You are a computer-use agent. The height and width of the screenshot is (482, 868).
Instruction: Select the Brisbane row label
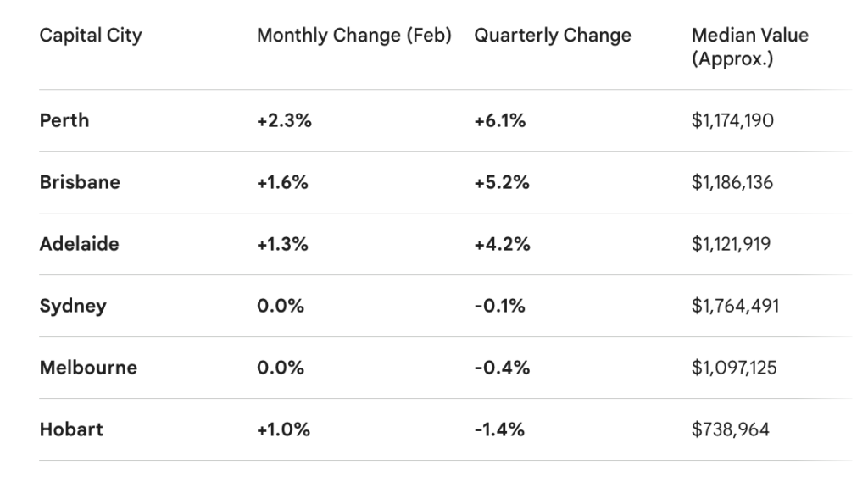pyautogui.click(x=80, y=182)
